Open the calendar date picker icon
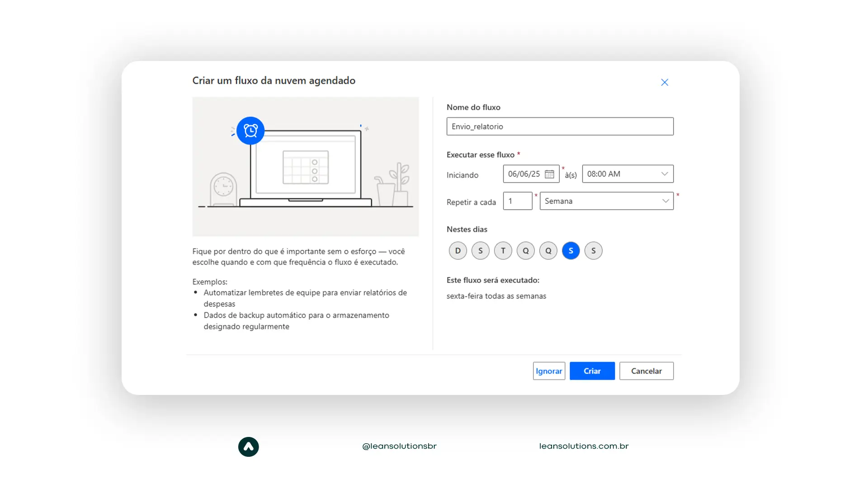This screenshot has width=868, height=488. point(549,174)
